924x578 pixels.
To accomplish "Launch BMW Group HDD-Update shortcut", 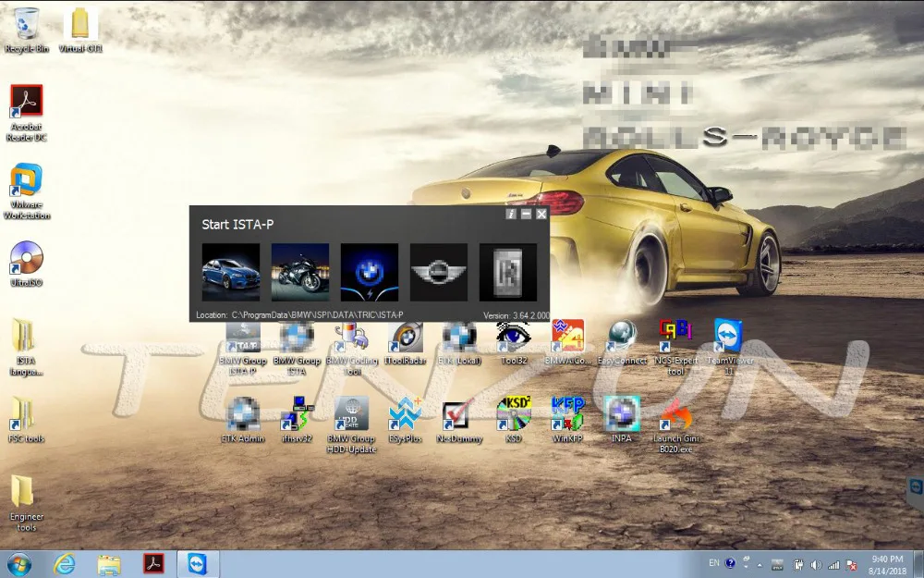I will tap(351, 425).
